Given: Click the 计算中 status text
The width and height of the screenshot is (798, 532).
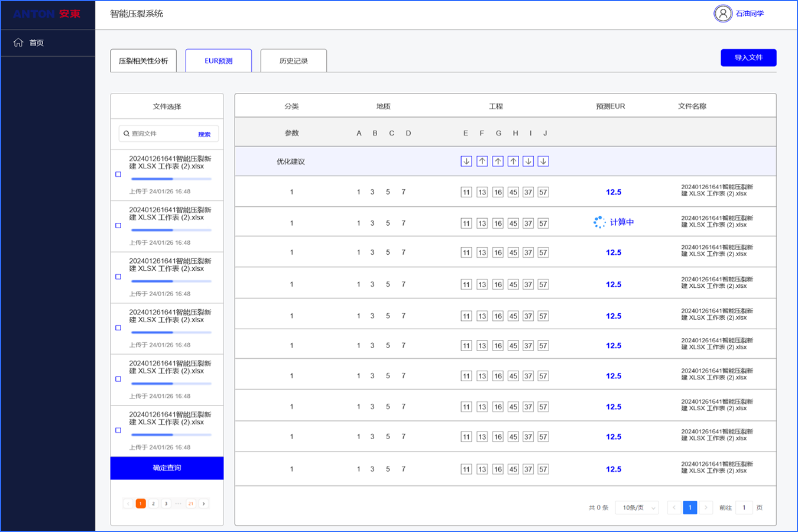Looking at the screenshot, I should pyautogui.click(x=622, y=222).
